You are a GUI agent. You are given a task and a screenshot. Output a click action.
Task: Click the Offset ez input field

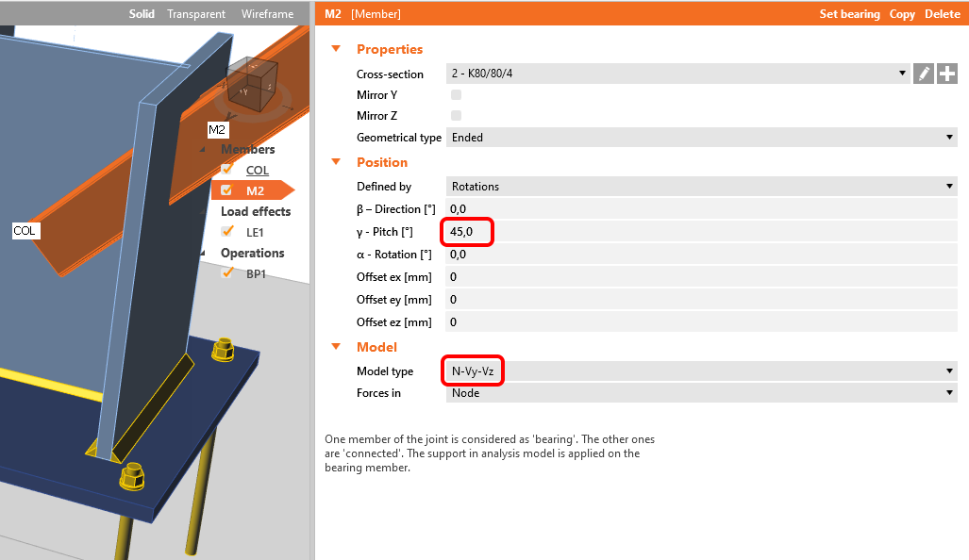coord(701,321)
